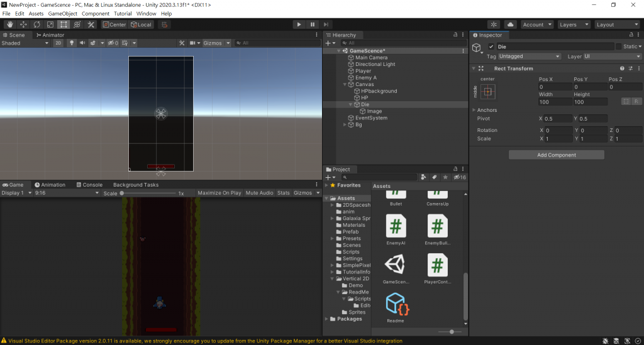Open the Shaded draw mode dropdown

pos(25,43)
